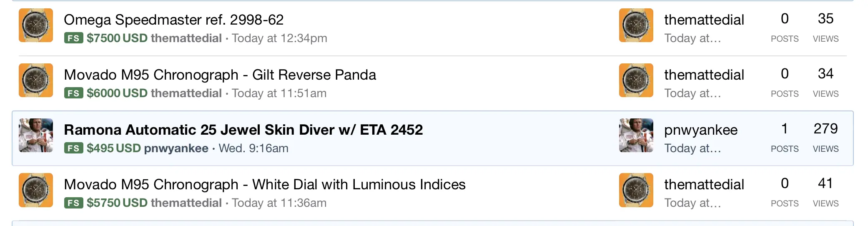Viewport: 868px width, 226px height.
Task: Click avatar beside pnwyankee last-poster name
Action: 636,136
